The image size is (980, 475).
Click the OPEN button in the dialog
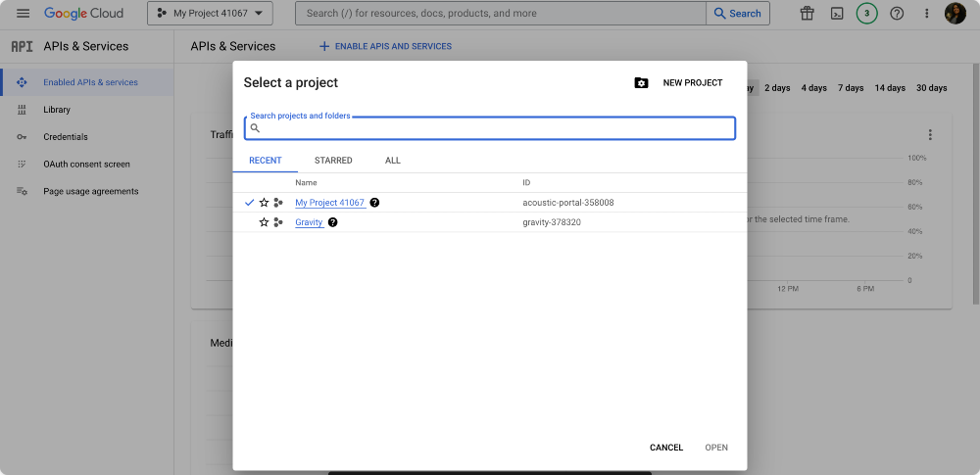coord(716,448)
